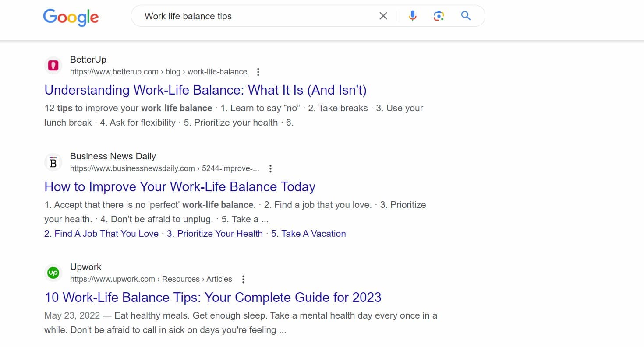Click the snippet starting '1. Accept that there is no'
The height and width of the screenshot is (347, 644).
pos(235,212)
